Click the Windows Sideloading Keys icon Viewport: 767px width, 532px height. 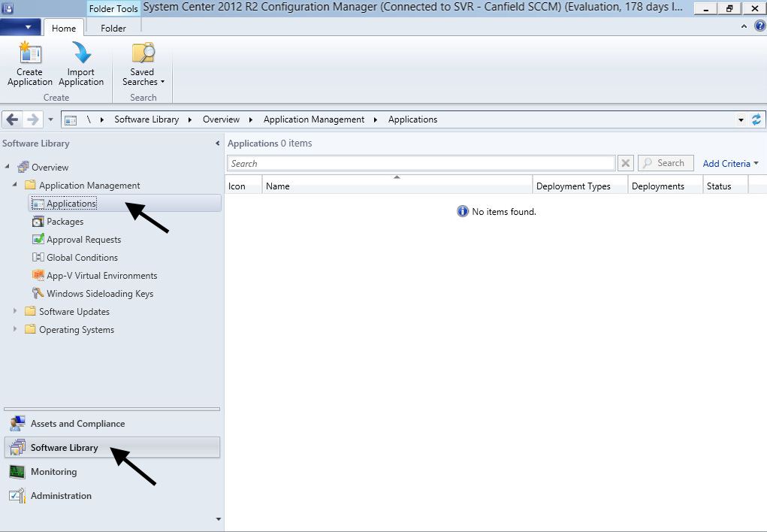pos(38,293)
